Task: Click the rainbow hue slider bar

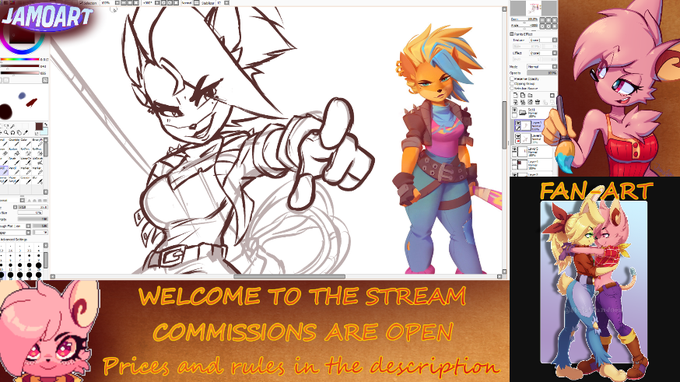Action: pos(20,59)
